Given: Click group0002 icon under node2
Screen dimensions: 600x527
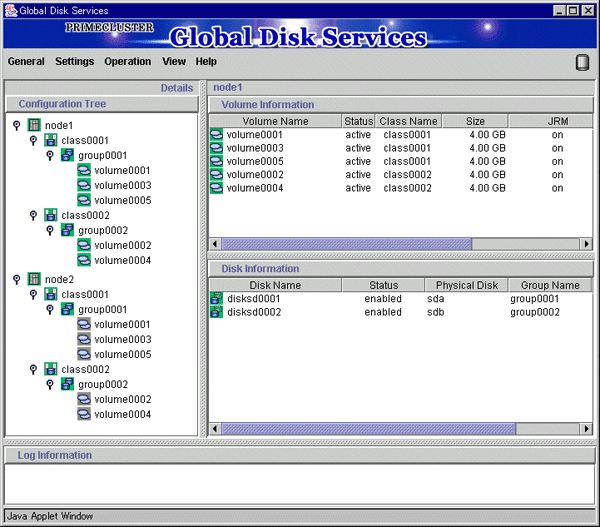Looking at the screenshot, I should tap(67, 384).
